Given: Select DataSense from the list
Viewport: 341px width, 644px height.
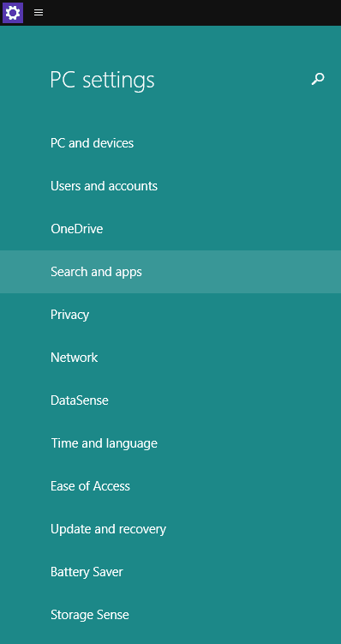Looking at the screenshot, I should (170, 400).
